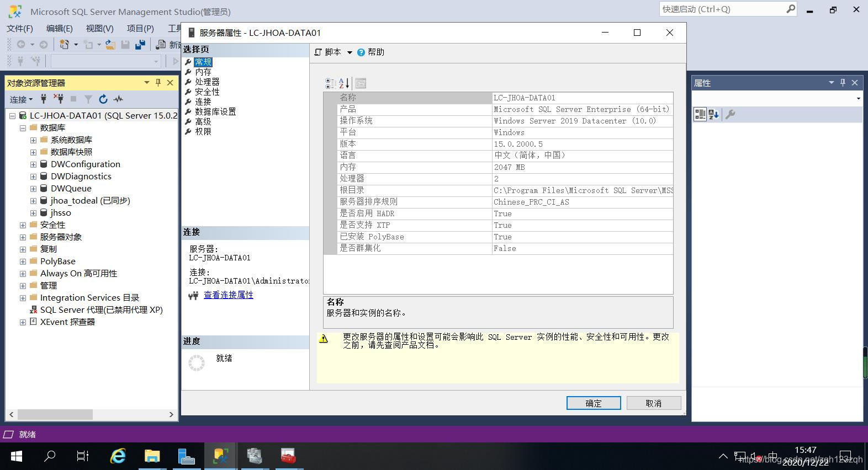Click wrench icon in right Properties panel
This screenshot has height=470, width=868.
(730, 114)
